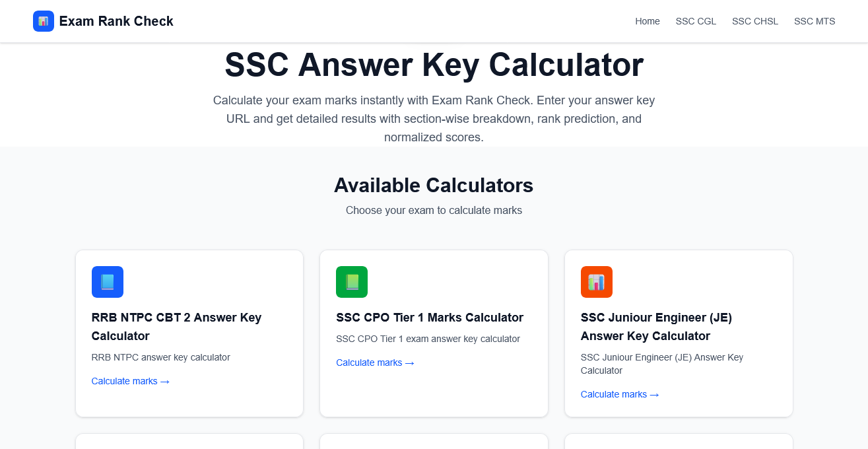This screenshot has height=449, width=868.
Task: Click Calculate marks link under SSC CPO Tier 1
Action: click(x=375, y=363)
